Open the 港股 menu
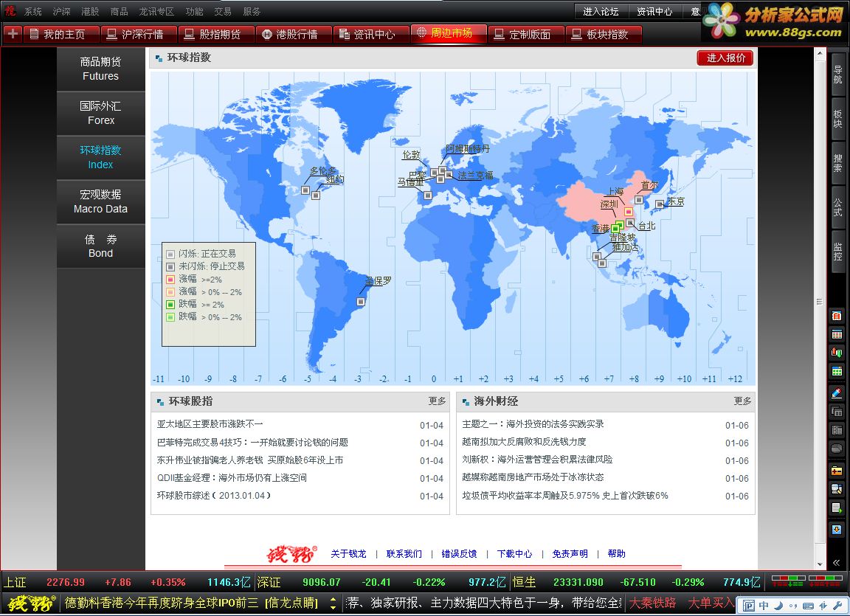The height and width of the screenshot is (616, 850). point(90,11)
